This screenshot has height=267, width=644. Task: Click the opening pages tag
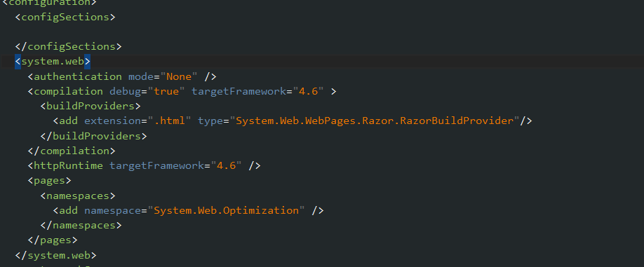click(50, 181)
